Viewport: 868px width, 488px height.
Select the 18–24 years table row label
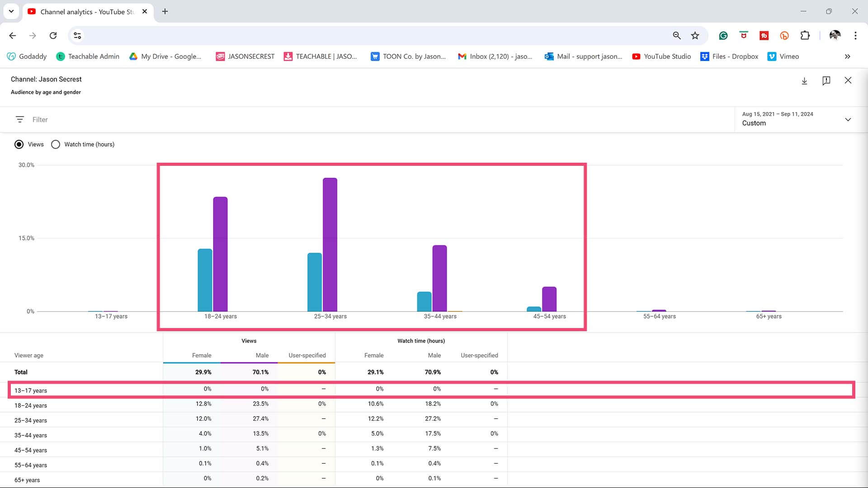click(x=31, y=406)
